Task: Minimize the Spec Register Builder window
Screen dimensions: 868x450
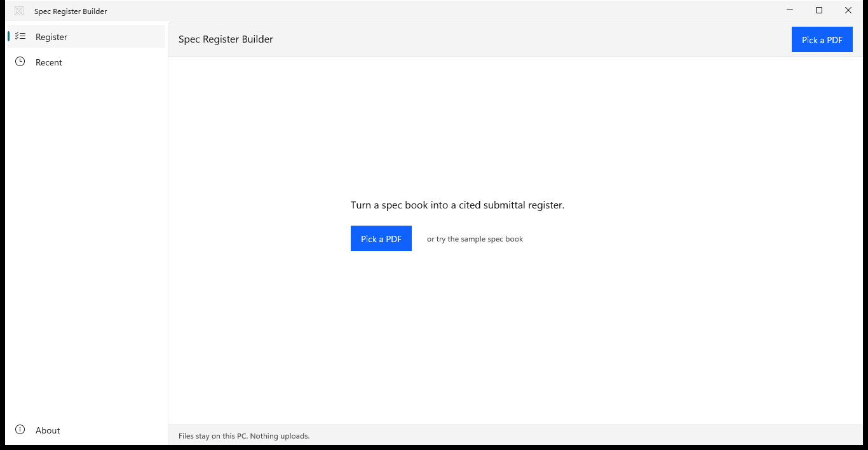Action: [x=790, y=10]
